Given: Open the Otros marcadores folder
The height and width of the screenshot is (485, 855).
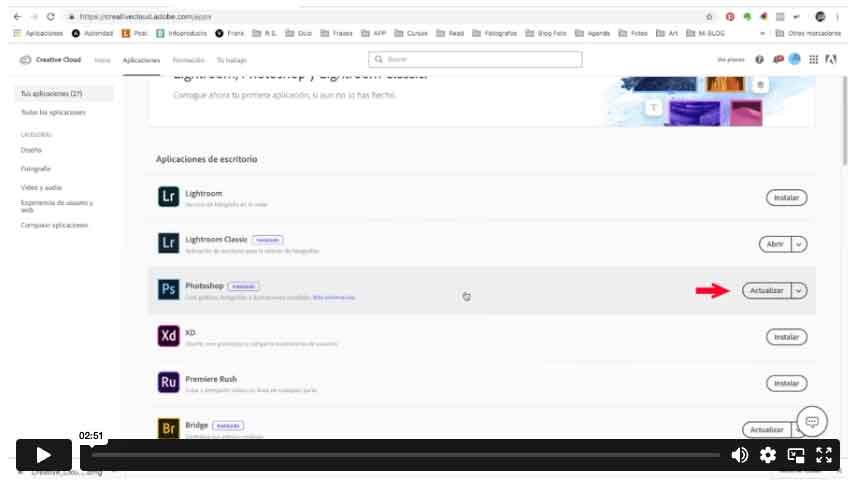Looking at the screenshot, I should (x=808, y=33).
